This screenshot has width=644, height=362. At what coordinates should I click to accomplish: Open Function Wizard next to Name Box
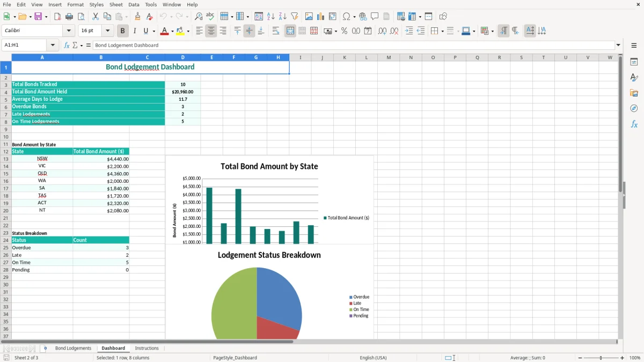(67, 46)
